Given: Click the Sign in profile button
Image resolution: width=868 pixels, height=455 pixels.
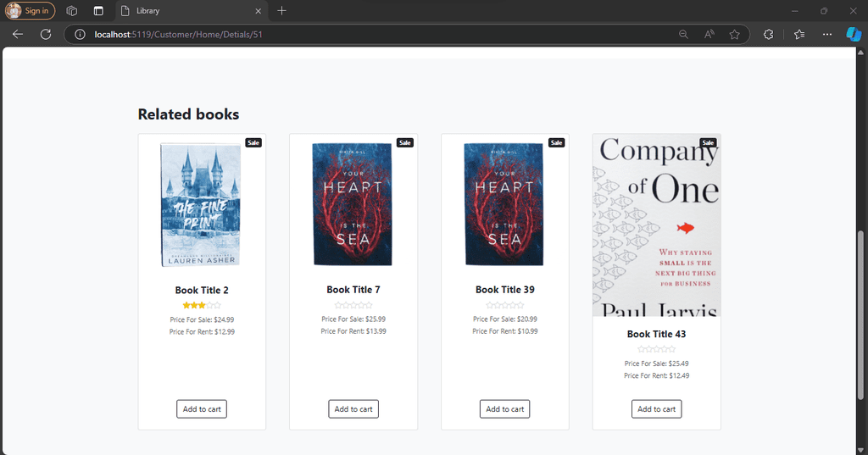Looking at the screenshot, I should (31, 10).
